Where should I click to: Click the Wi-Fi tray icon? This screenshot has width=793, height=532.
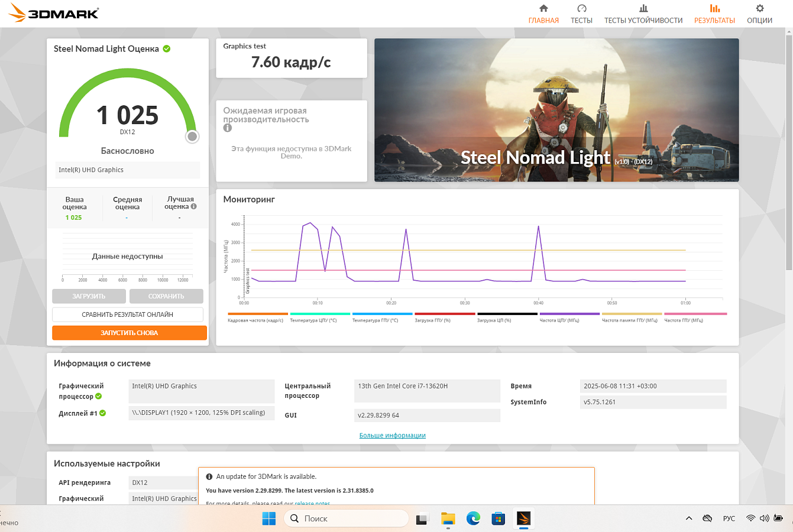(750, 518)
